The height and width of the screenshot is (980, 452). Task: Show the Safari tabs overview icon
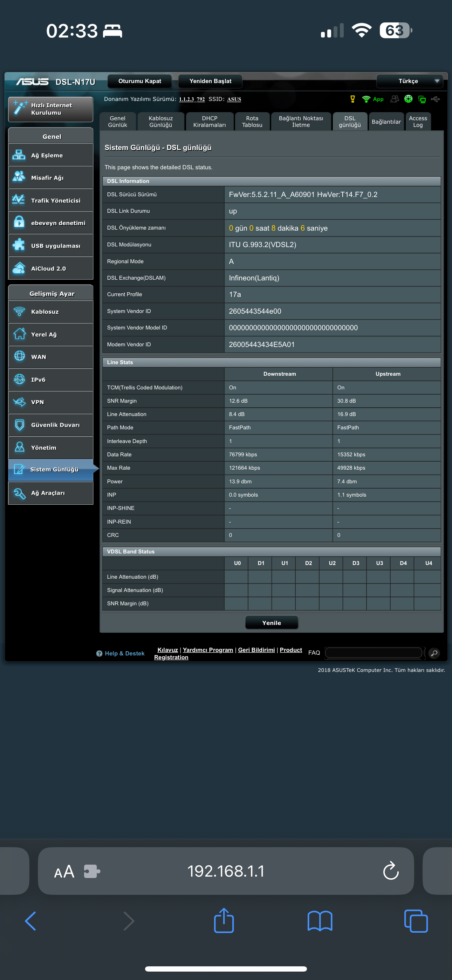[416, 921]
